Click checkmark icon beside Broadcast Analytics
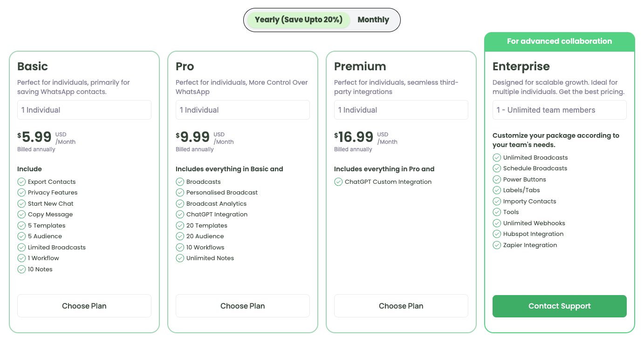 click(x=180, y=203)
